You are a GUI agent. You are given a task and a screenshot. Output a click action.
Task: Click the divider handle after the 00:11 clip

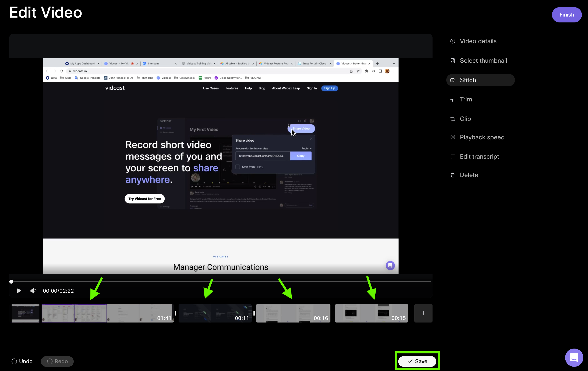click(x=254, y=313)
